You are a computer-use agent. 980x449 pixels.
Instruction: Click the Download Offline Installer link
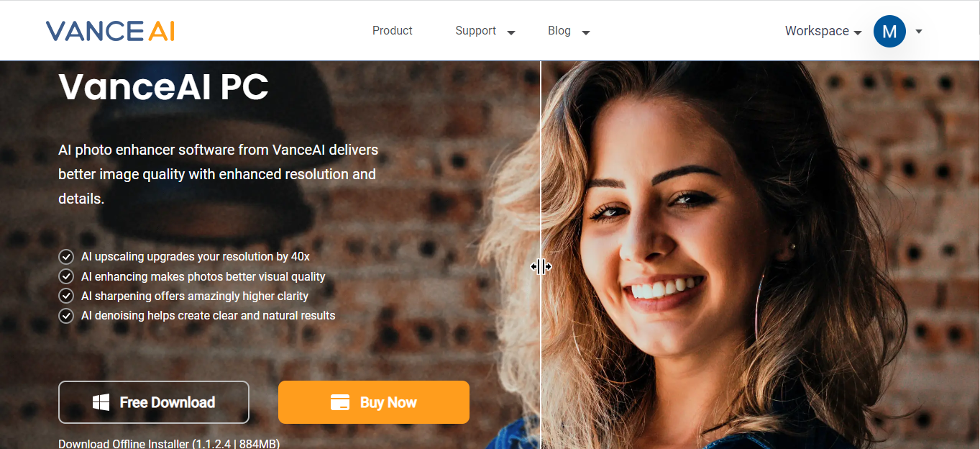(169, 443)
